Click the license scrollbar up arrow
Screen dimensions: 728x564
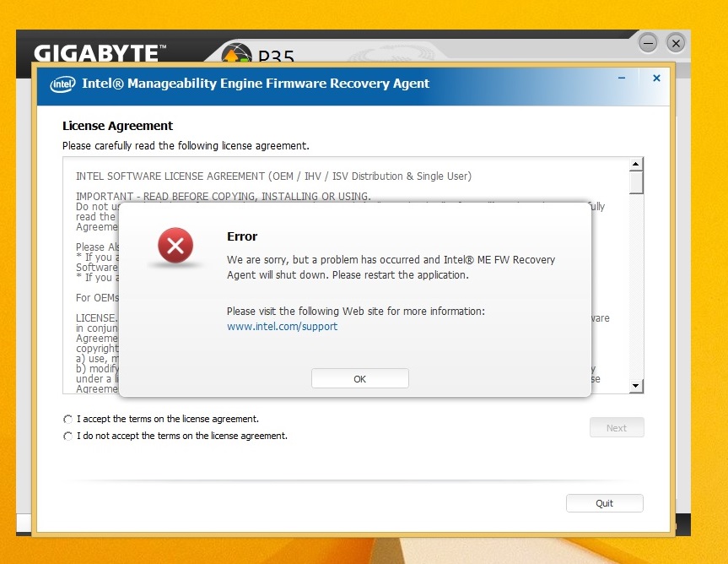(635, 164)
